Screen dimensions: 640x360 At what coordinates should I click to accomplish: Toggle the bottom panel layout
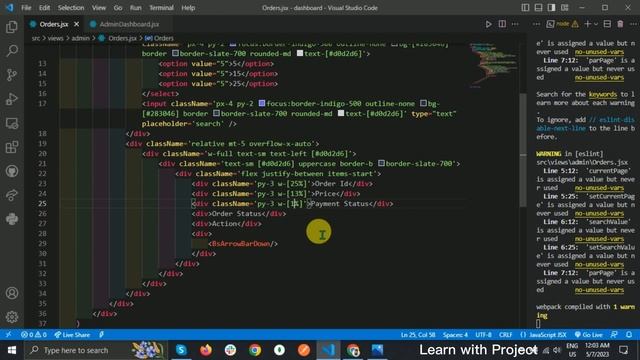tap(538, 8)
